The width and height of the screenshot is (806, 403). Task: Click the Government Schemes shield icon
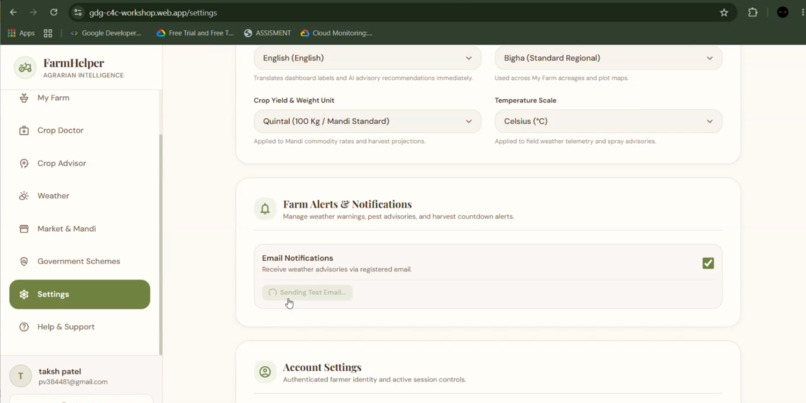24,262
